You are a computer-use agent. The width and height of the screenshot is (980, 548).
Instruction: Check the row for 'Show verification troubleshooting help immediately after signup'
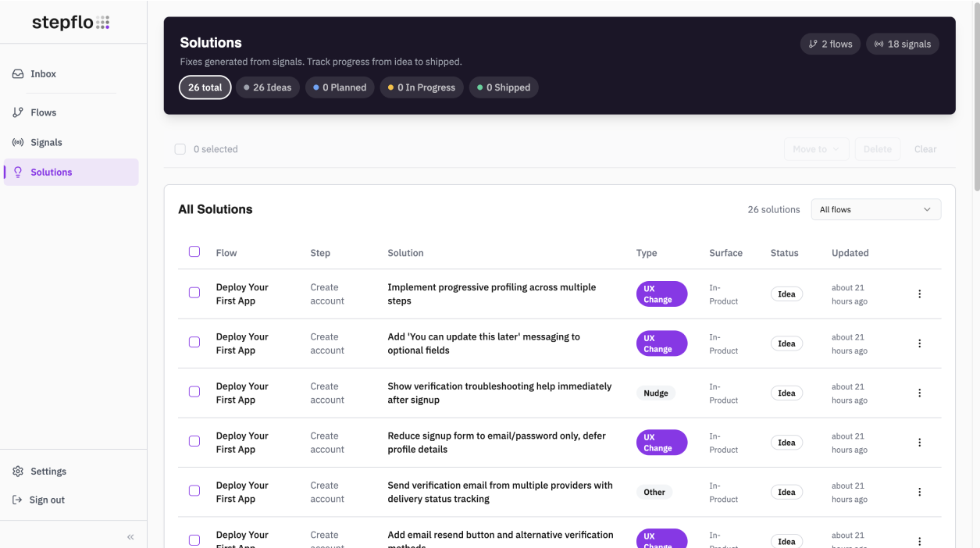tap(194, 391)
